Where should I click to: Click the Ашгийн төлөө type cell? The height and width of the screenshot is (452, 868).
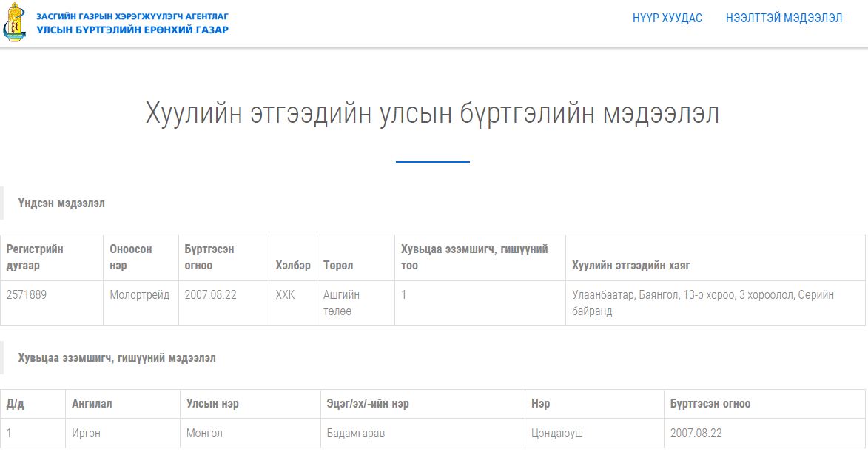click(341, 303)
